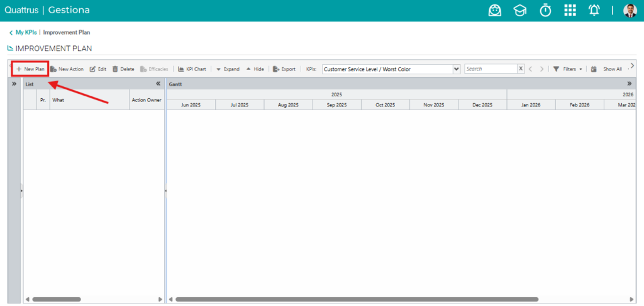
Task: Open the KPI Chart view
Action: pyautogui.click(x=192, y=69)
